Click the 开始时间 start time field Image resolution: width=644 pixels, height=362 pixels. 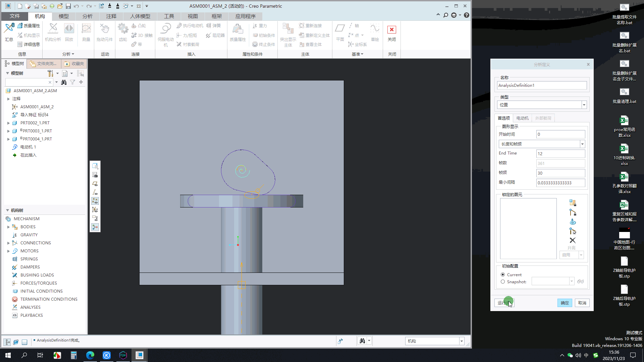[x=561, y=134]
